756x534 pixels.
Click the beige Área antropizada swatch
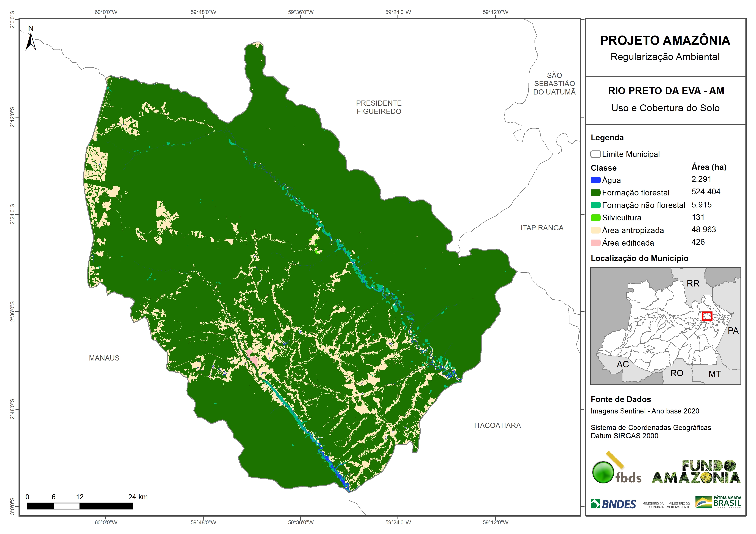(595, 230)
